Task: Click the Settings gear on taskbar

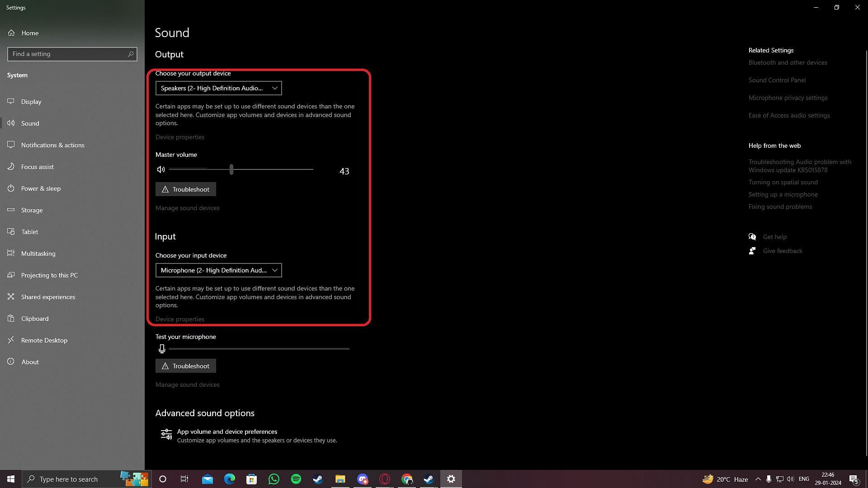Action: (x=451, y=479)
